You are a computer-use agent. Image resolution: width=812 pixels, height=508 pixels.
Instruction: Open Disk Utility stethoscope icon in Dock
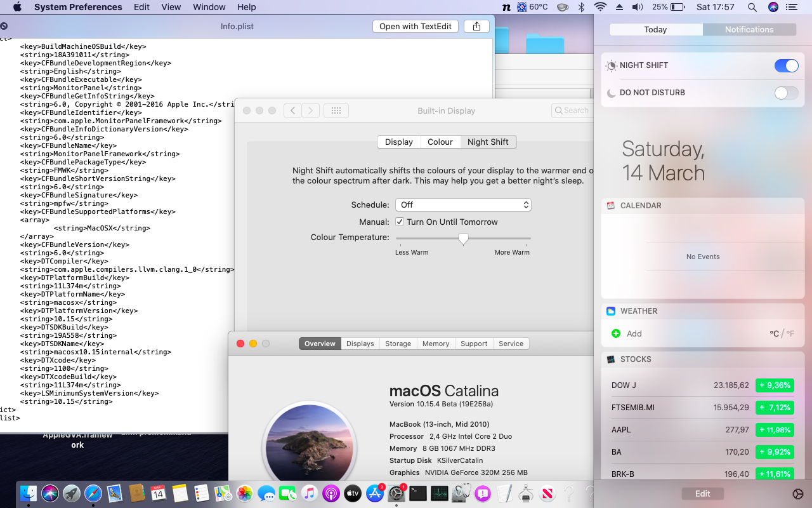(x=462, y=493)
